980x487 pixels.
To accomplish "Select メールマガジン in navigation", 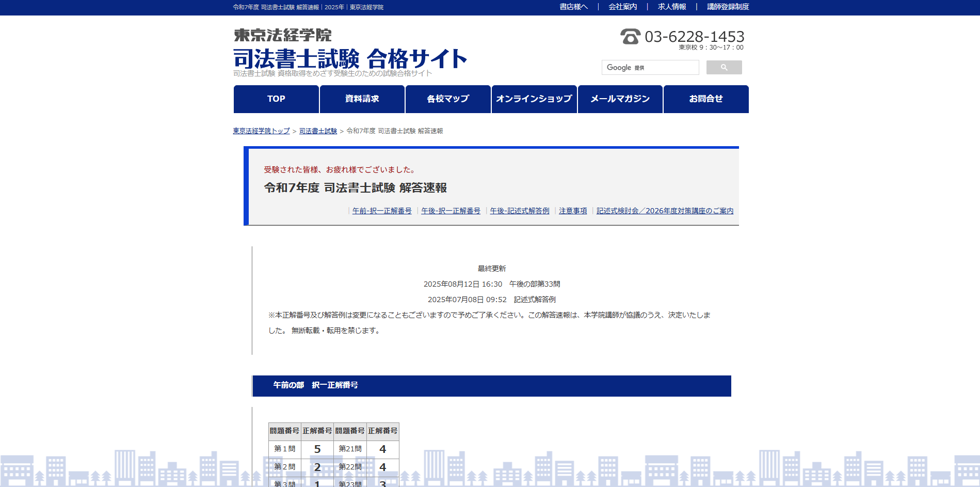I will tap(620, 99).
